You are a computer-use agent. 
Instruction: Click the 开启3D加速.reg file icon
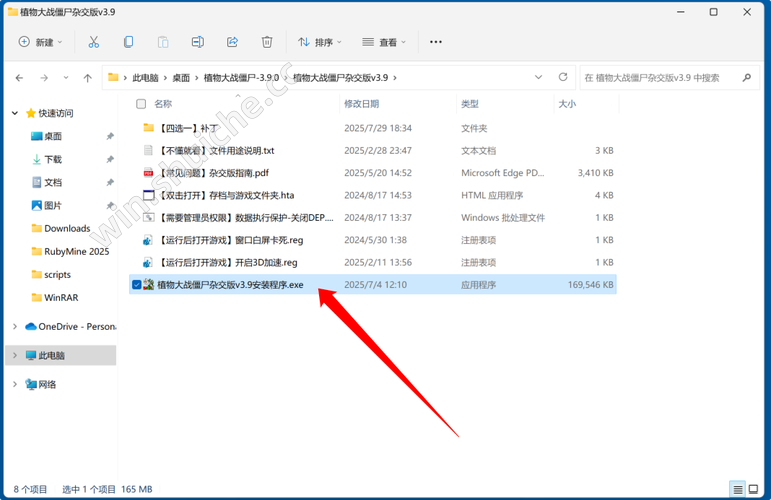point(148,263)
